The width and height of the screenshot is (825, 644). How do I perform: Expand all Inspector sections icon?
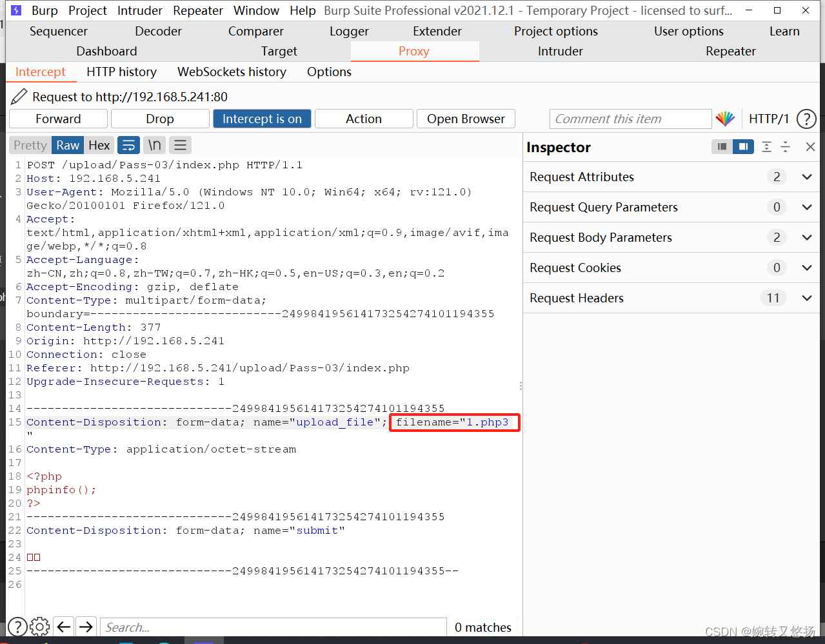coord(766,147)
